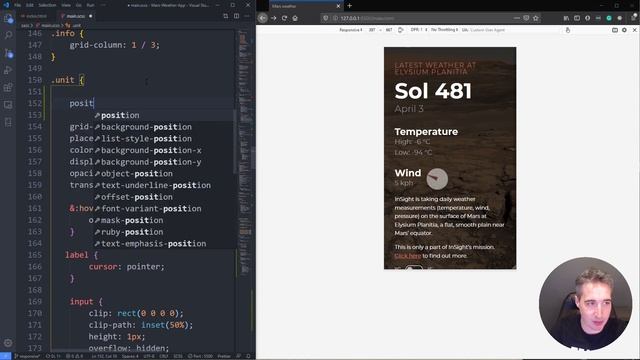Image resolution: width=640 pixels, height=360 pixels.
Task: Open Manage gear at activity bar bottom
Action: 8,343
